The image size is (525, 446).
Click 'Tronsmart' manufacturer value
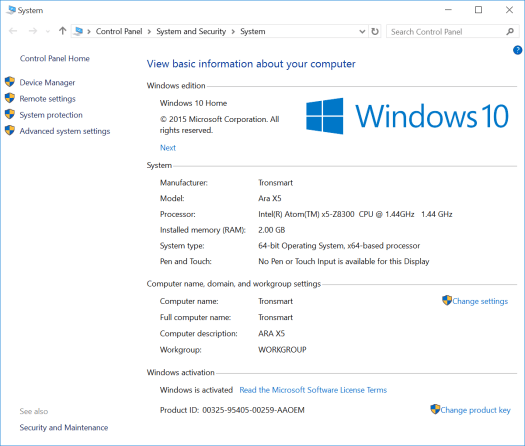(275, 183)
